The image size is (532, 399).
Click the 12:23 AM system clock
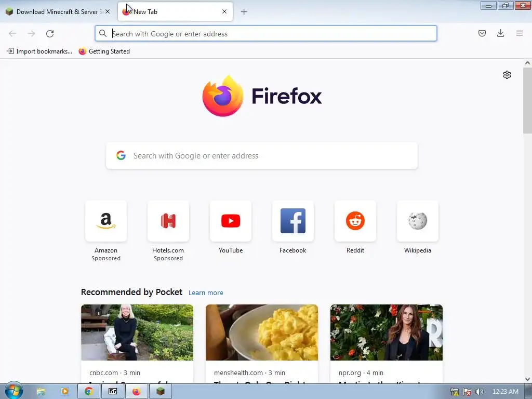(x=505, y=392)
